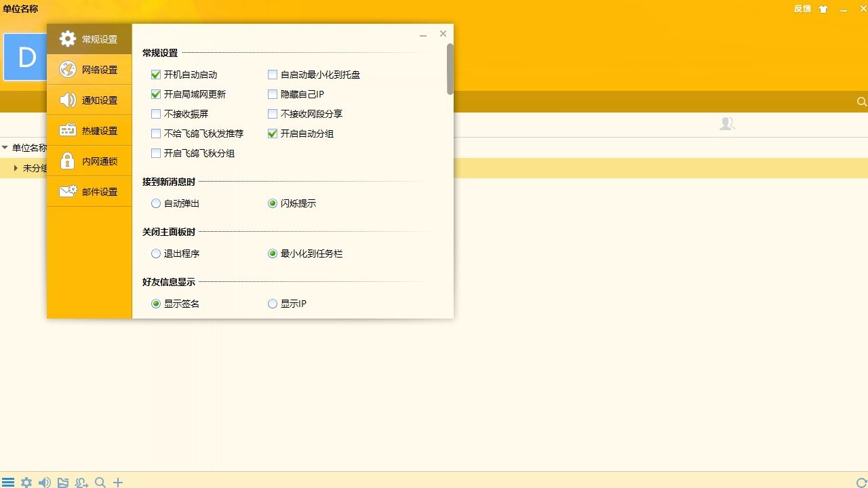Viewport: 868px width, 488px height.
Task: Check 不接收振屏 option
Action: tap(155, 114)
